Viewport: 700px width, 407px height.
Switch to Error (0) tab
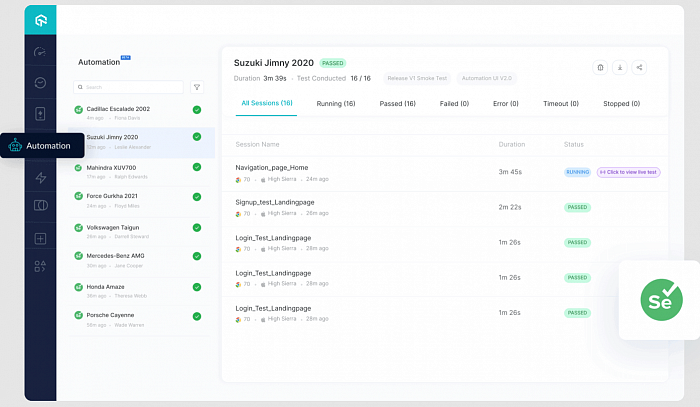point(505,104)
